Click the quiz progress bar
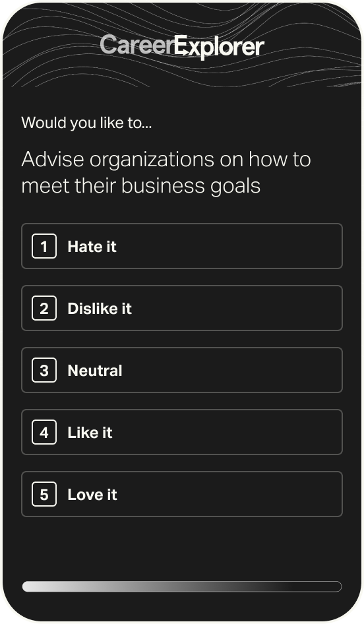 point(182,586)
